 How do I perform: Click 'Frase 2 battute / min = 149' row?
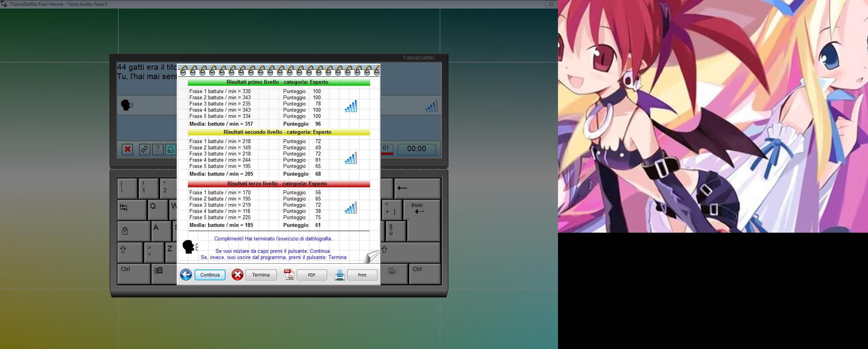pyautogui.click(x=256, y=148)
